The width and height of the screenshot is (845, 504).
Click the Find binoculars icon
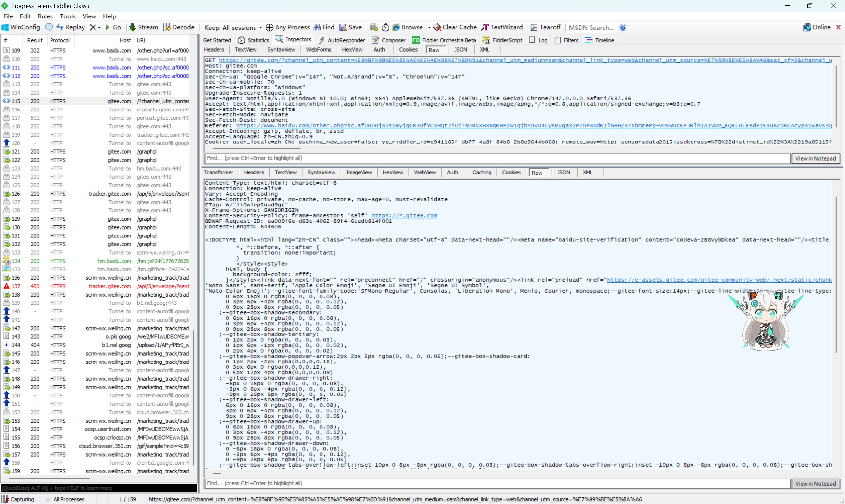tap(317, 27)
